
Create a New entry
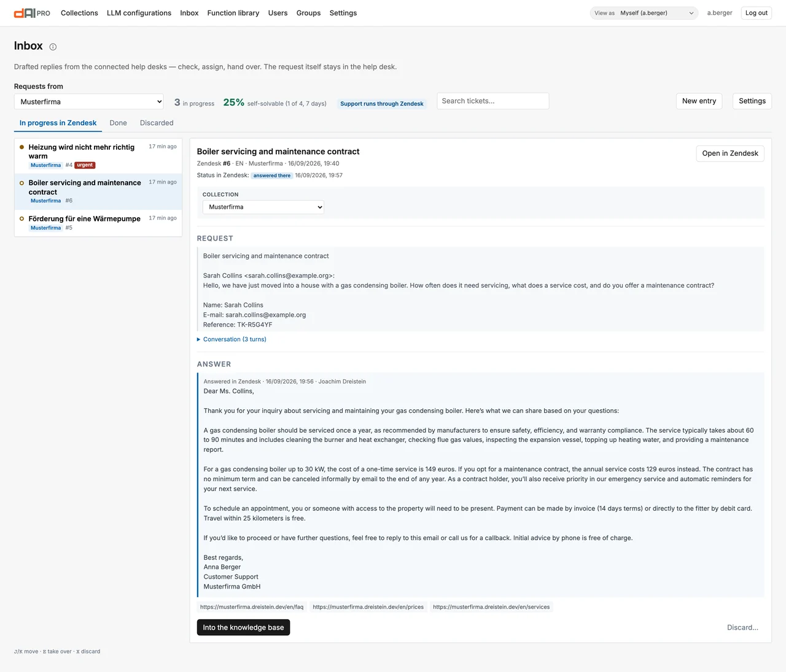[x=699, y=101]
